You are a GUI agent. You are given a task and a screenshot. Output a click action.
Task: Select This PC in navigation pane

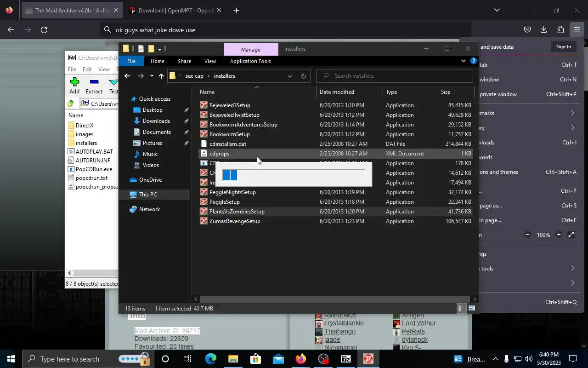pos(155,195)
